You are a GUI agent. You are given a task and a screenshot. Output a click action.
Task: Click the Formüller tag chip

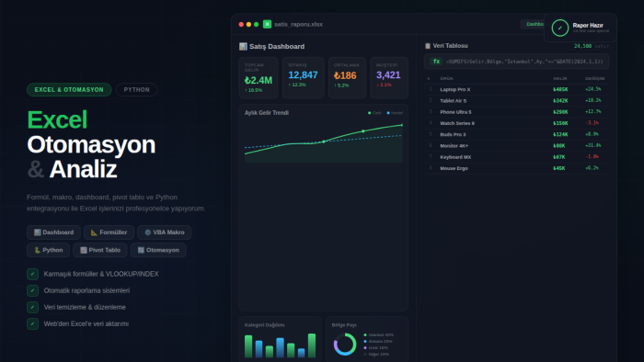tap(109, 232)
